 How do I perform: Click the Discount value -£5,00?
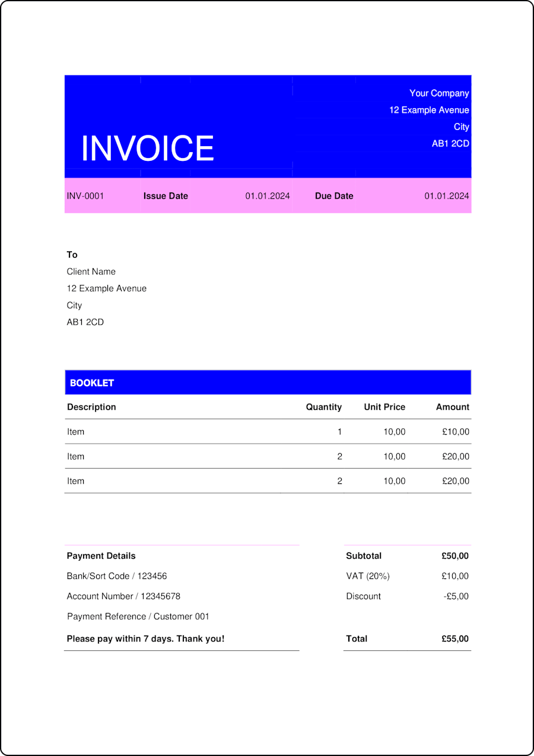coord(456,596)
